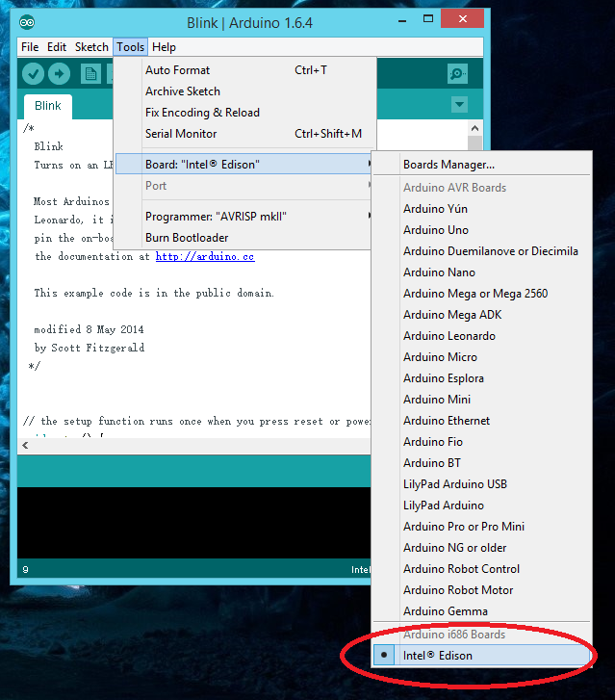The image size is (615, 700).
Task: Open the tab options dropdown arrow
Action: tap(459, 105)
